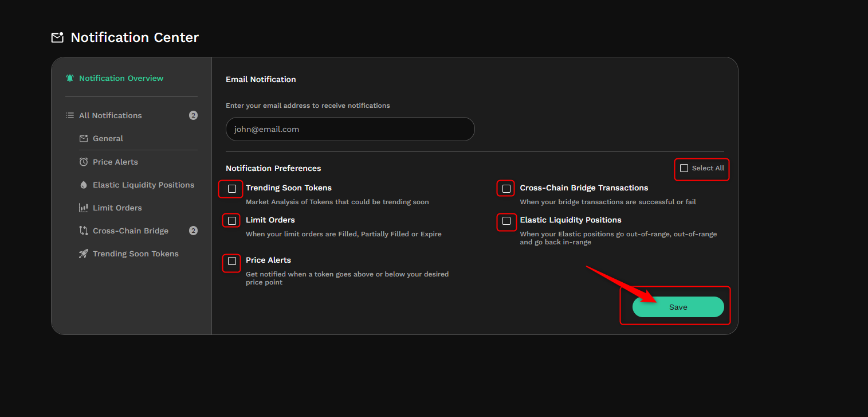868x417 pixels.
Task: Toggle the Price Alerts preference checkbox
Action: point(232,261)
